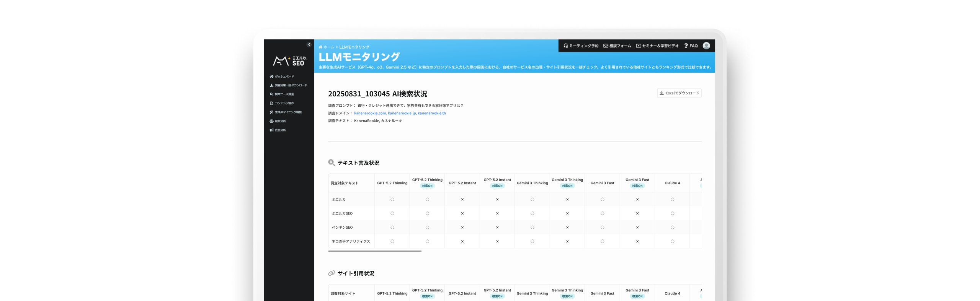Open the kanenarookie.com domain link
This screenshot has width=980, height=301.
coord(370,113)
